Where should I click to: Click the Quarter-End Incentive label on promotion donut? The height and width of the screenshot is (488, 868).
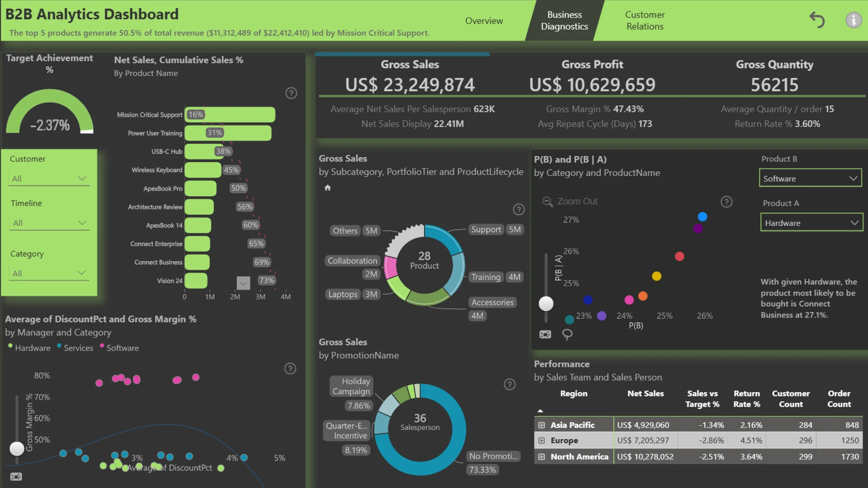(x=347, y=431)
